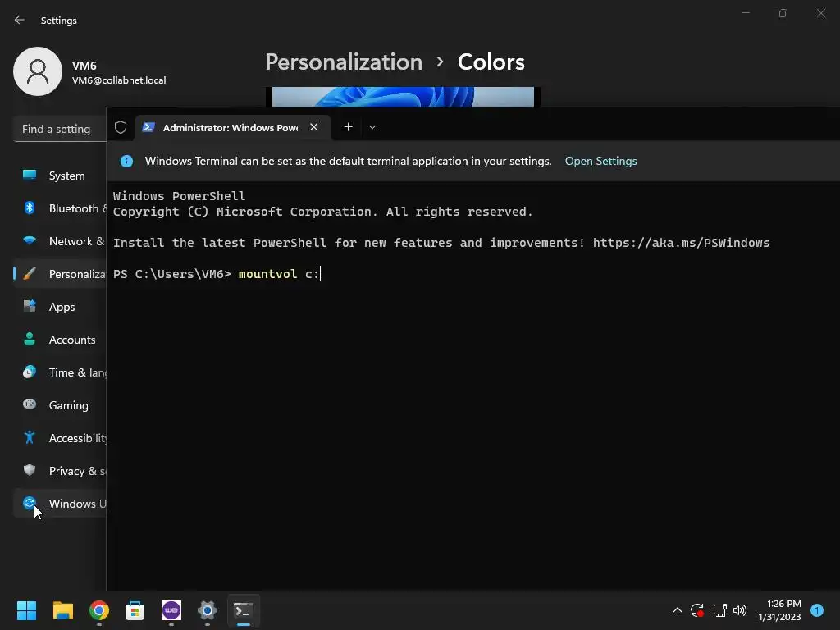Open the purple 'we' app on taskbar

[171, 610]
